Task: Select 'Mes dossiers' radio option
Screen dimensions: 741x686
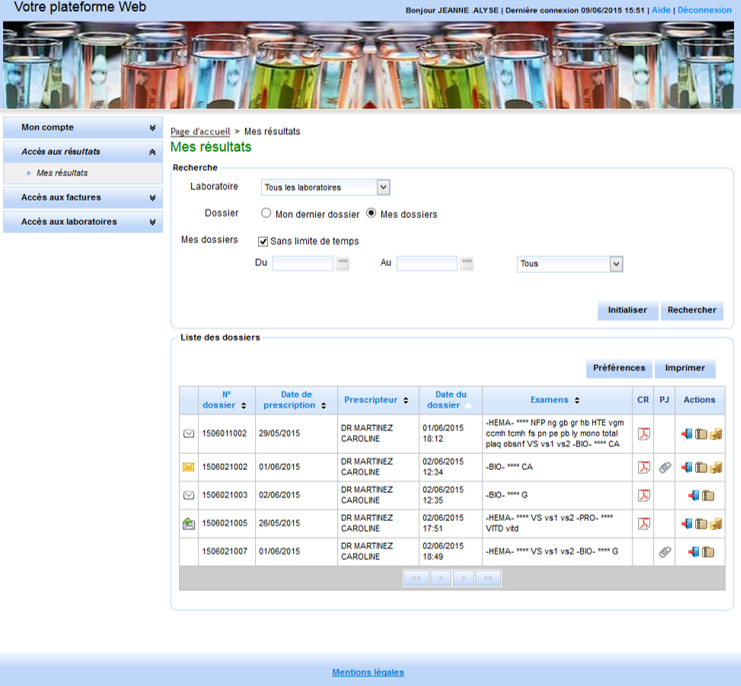Action: click(372, 214)
